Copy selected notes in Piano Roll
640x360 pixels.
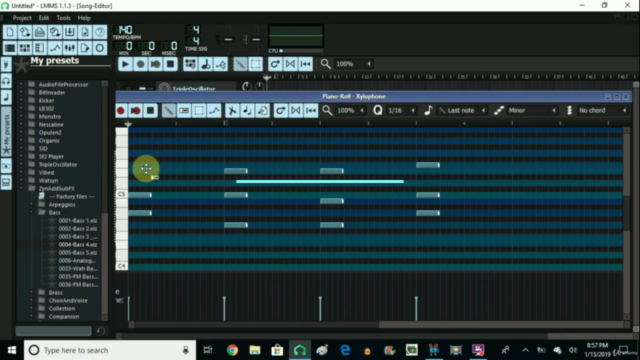click(247, 111)
